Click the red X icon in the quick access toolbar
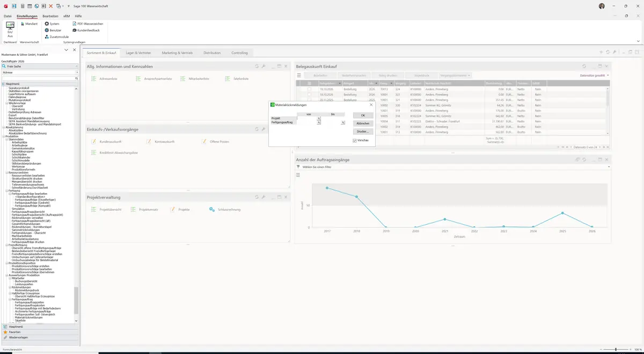This screenshot has height=354, width=644. 50,6
